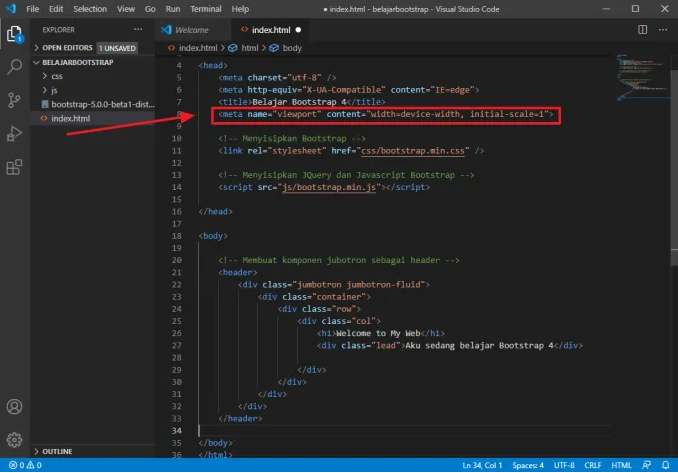Click the closing header tag on line 33
The height and width of the screenshot is (473, 678).
click(240, 419)
